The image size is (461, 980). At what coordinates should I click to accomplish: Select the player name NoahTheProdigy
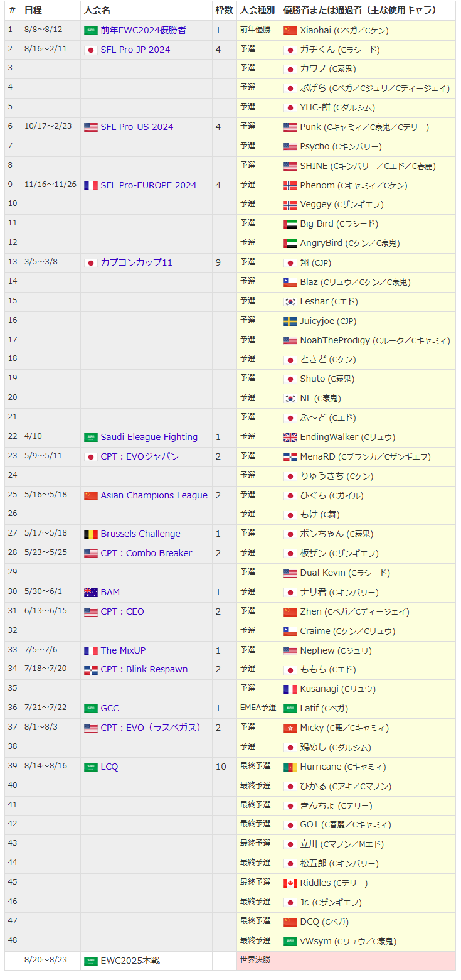pos(335,340)
